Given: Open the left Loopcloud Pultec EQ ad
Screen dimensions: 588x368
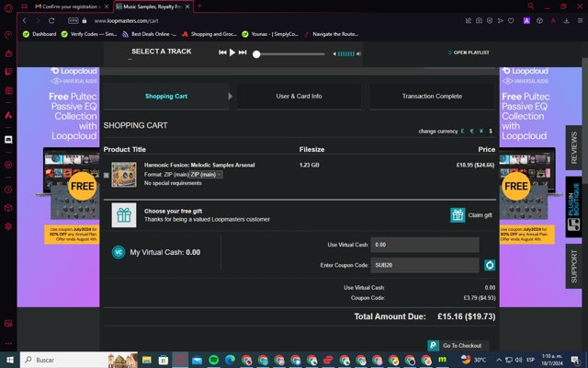Looking at the screenshot, I should click(59, 187).
